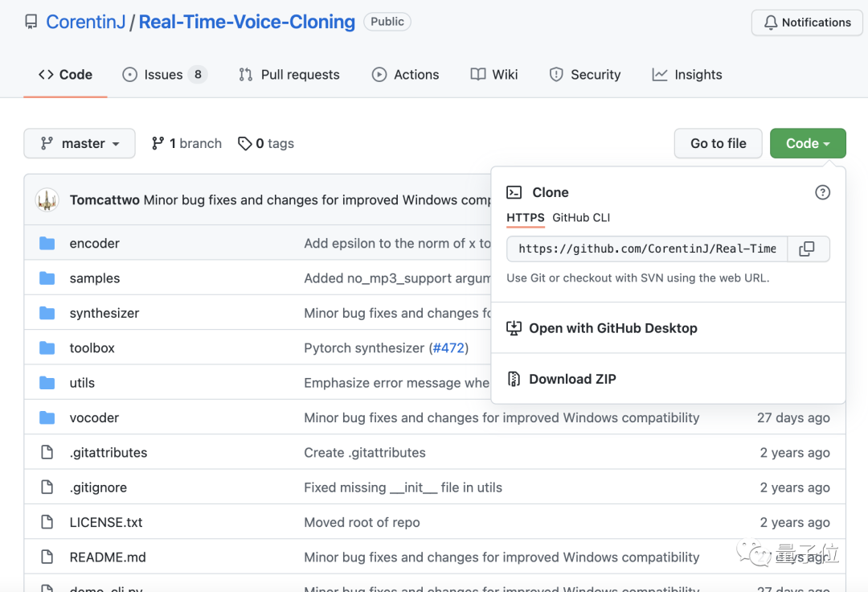The height and width of the screenshot is (592, 868).
Task: Open the .gitattributes file
Action: click(x=108, y=452)
